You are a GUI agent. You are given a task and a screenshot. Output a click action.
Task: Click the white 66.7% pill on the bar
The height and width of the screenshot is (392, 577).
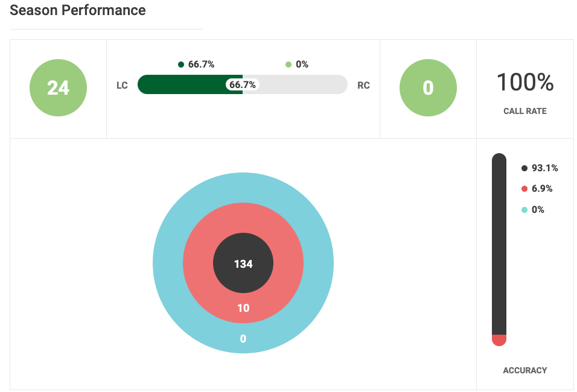point(242,85)
